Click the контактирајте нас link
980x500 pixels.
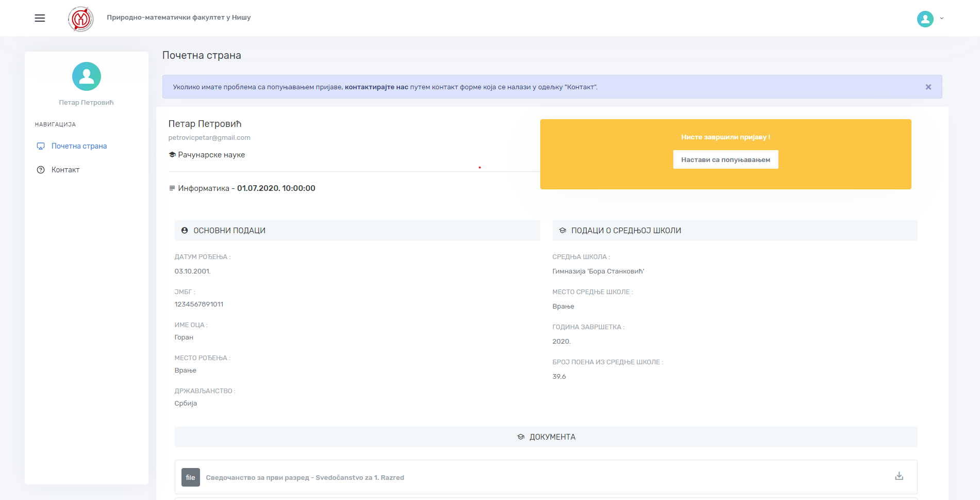pos(376,87)
